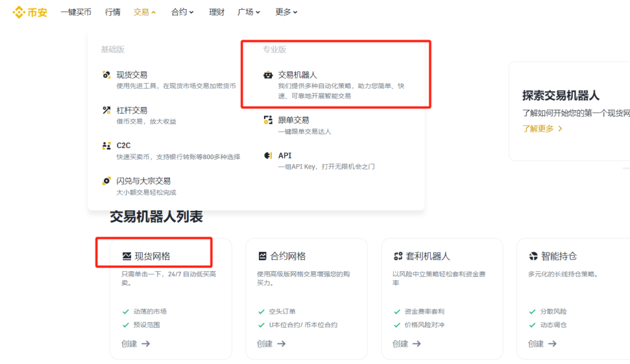
Task: Select the margin trading (杠杆交易) icon
Action: point(106,110)
